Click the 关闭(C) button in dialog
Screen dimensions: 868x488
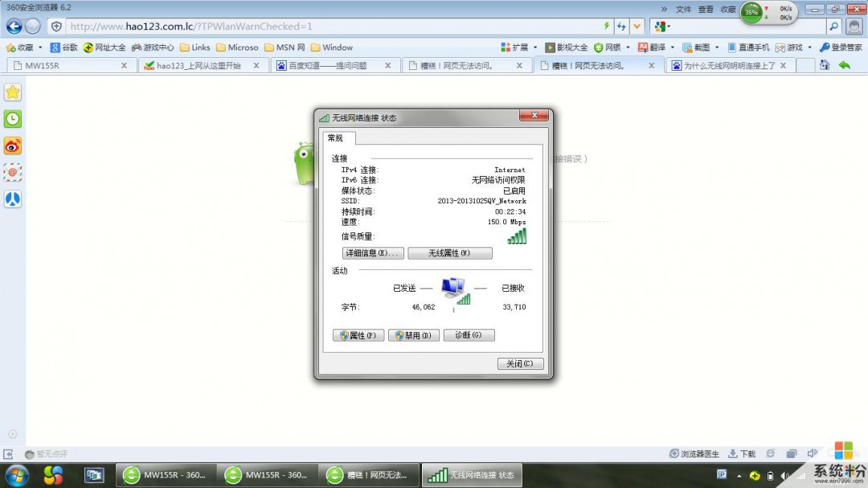(520, 364)
